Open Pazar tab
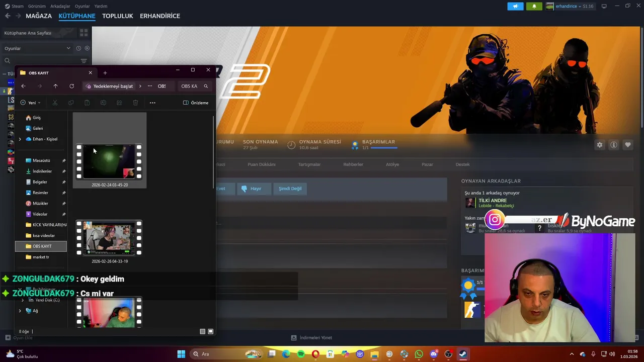The image size is (644, 362). coord(427,164)
